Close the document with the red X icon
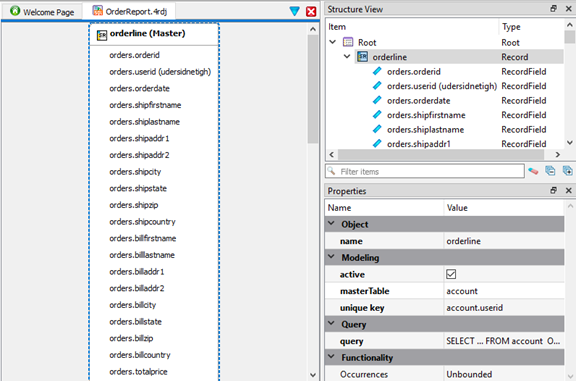The image size is (576, 381). [x=311, y=11]
